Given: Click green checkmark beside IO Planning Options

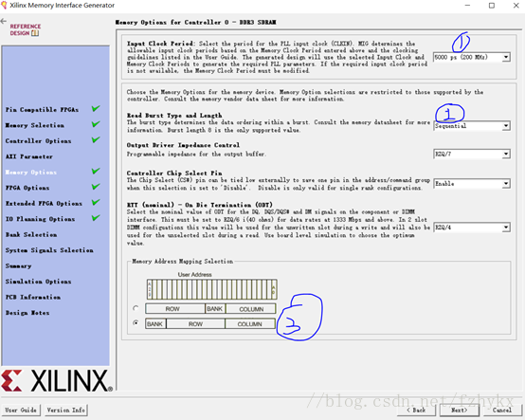Looking at the screenshot, I should pyautogui.click(x=96, y=218).
